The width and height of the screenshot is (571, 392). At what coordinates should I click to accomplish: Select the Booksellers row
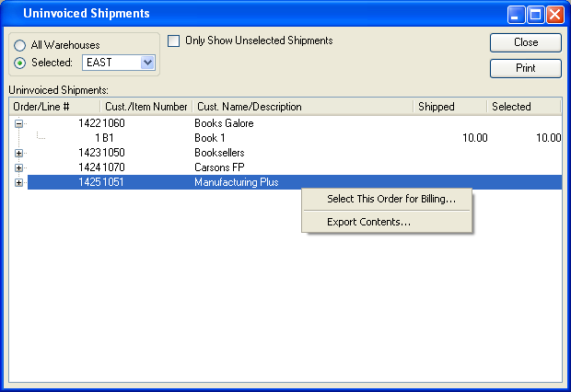[x=295, y=153]
